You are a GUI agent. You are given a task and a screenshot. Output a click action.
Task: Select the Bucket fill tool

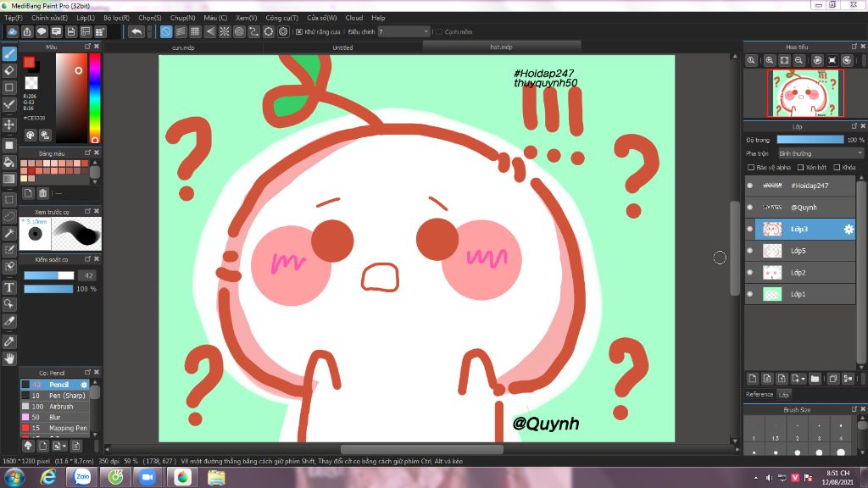[9, 162]
